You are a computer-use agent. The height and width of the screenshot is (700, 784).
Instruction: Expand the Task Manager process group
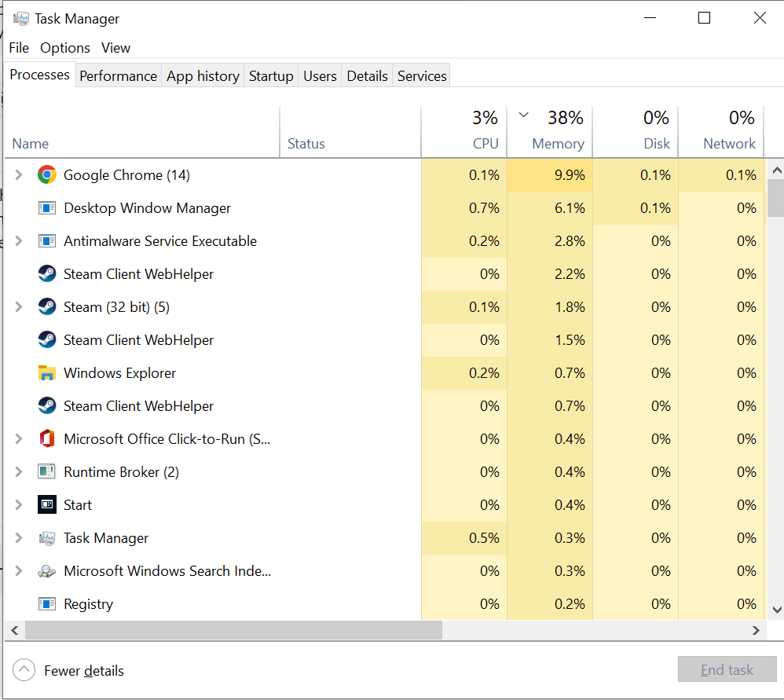[19, 538]
